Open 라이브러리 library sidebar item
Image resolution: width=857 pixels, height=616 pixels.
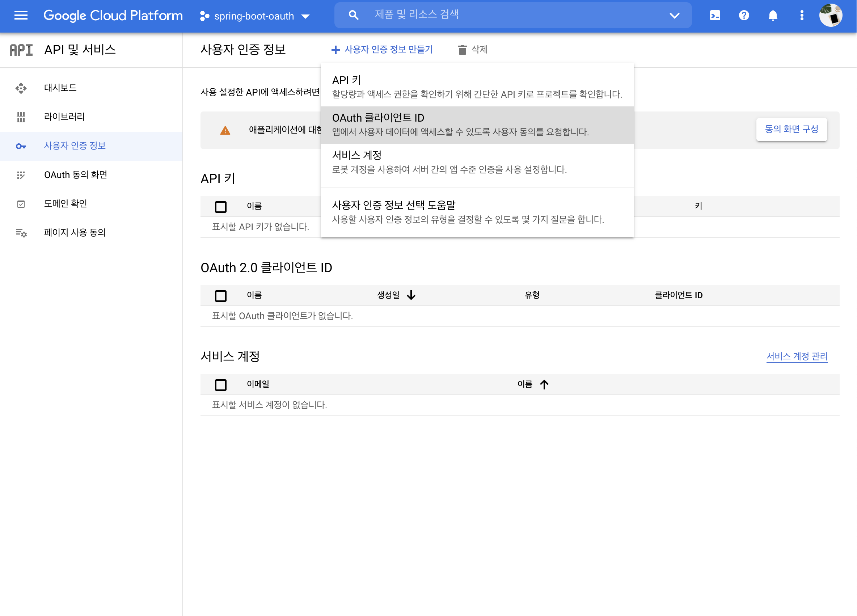[x=64, y=117]
